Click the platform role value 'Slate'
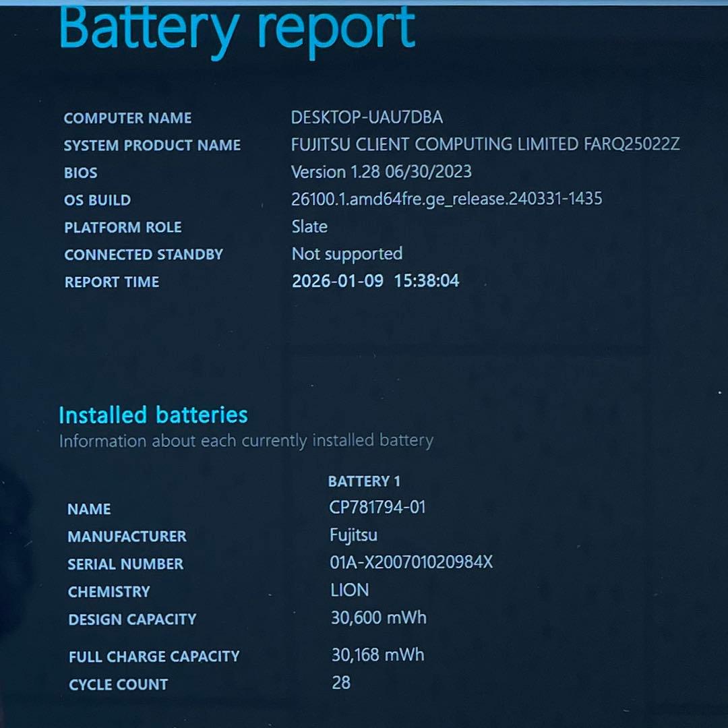 309,226
